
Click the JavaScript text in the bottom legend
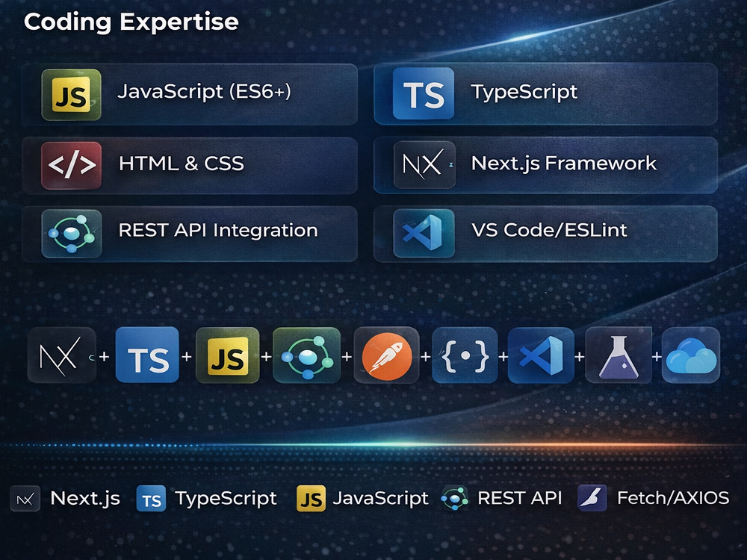tap(381, 499)
